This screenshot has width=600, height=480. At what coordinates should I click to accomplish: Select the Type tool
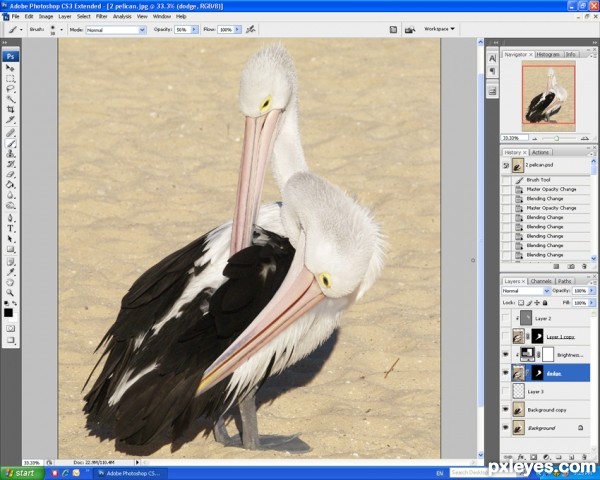[10, 229]
